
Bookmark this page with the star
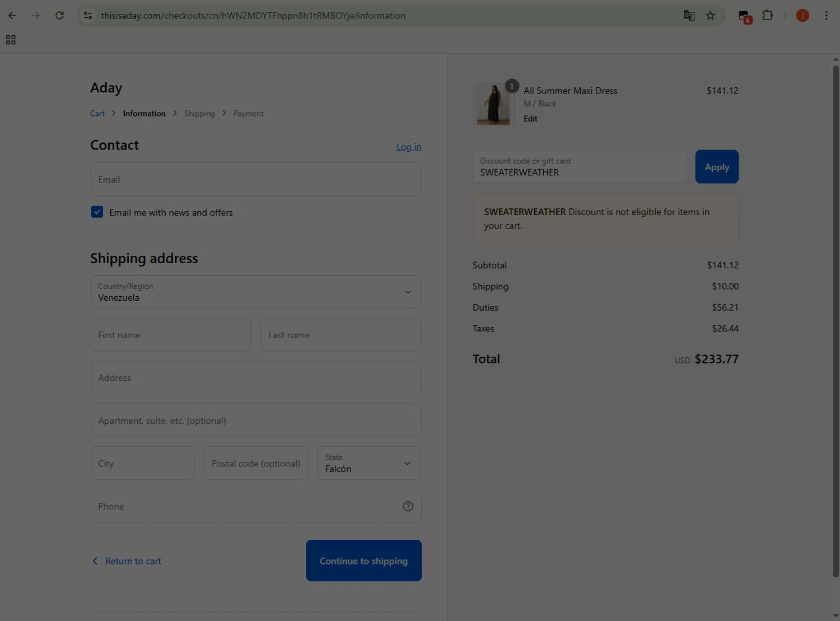(x=711, y=16)
